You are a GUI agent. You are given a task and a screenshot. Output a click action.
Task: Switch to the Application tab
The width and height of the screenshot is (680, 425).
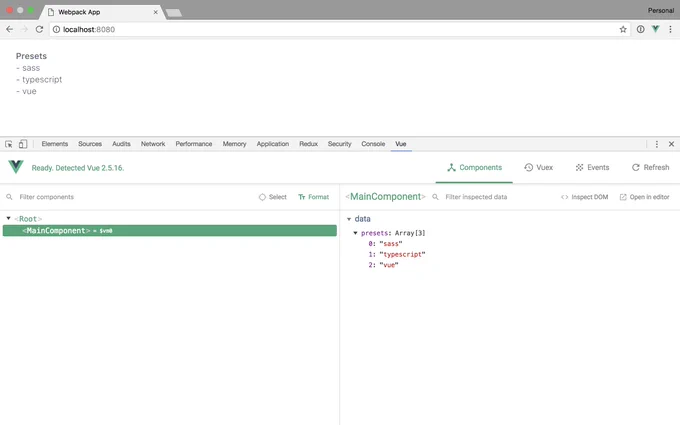coord(272,144)
